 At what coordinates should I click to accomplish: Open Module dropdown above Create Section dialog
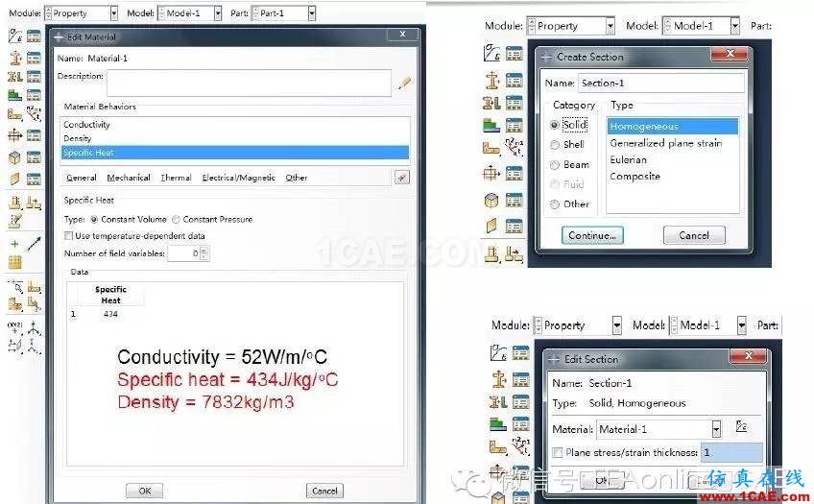pos(610,25)
